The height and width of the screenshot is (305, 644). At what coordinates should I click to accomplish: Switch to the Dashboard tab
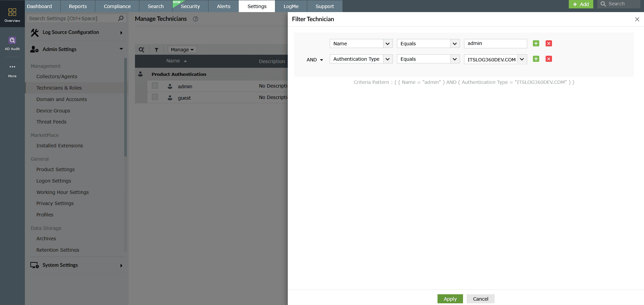[x=40, y=6]
